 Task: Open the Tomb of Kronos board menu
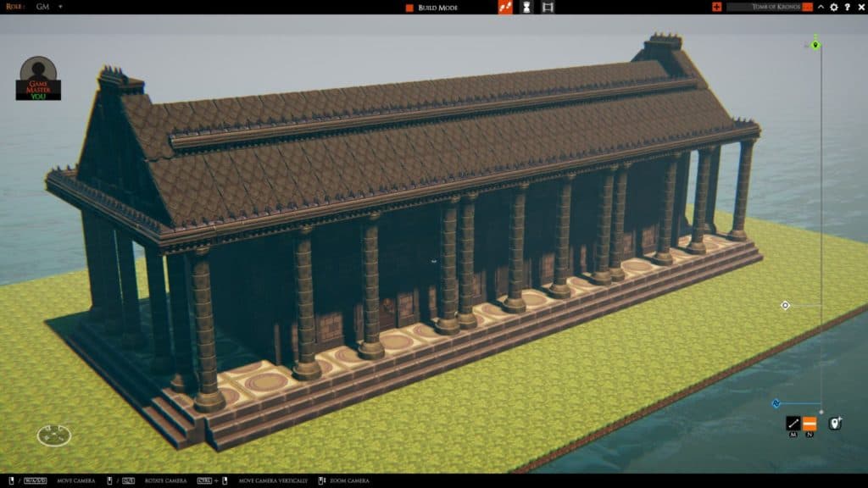pos(808,8)
